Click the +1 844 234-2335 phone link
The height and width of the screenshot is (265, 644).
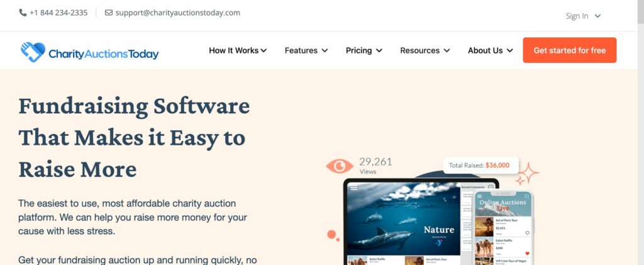pos(58,13)
